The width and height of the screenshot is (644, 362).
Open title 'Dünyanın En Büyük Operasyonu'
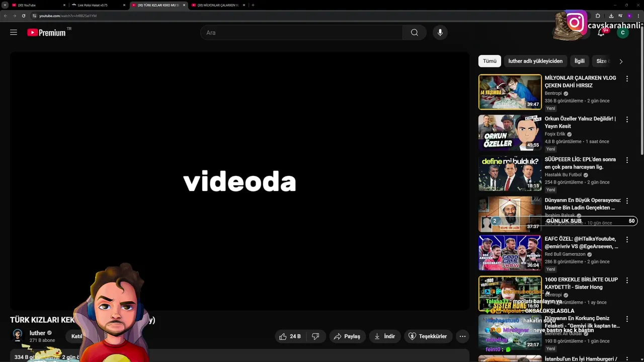[x=583, y=204]
